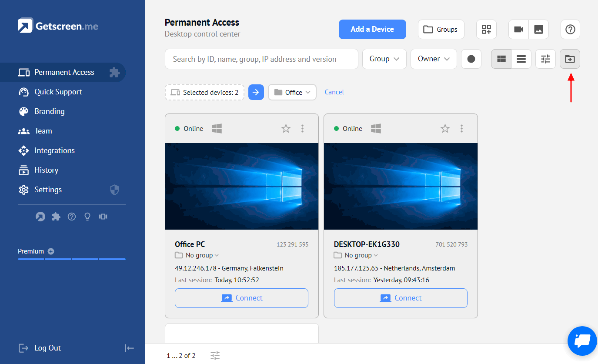Click the Add a Device button

pos(372,30)
